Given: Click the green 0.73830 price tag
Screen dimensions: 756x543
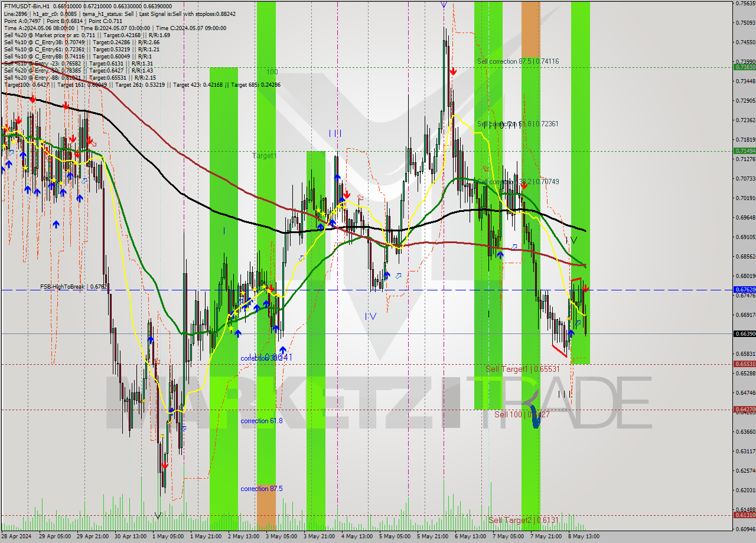Looking at the screenshot, I should 744,67.
